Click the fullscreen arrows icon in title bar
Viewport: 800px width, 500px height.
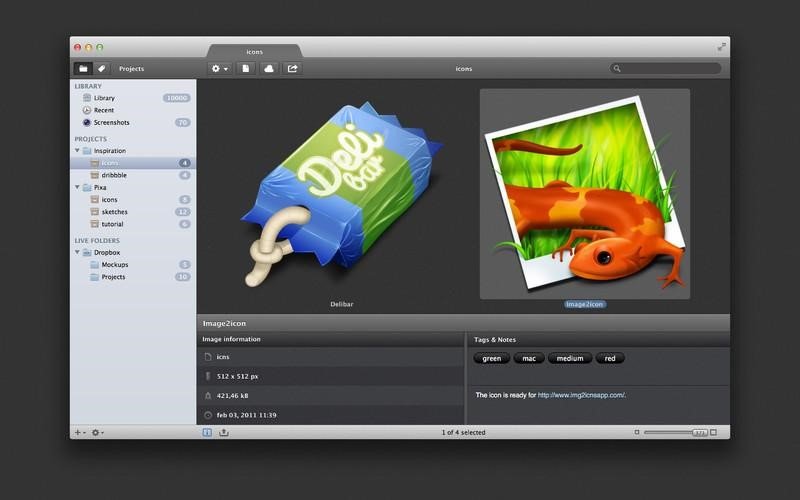click(721, 47)
